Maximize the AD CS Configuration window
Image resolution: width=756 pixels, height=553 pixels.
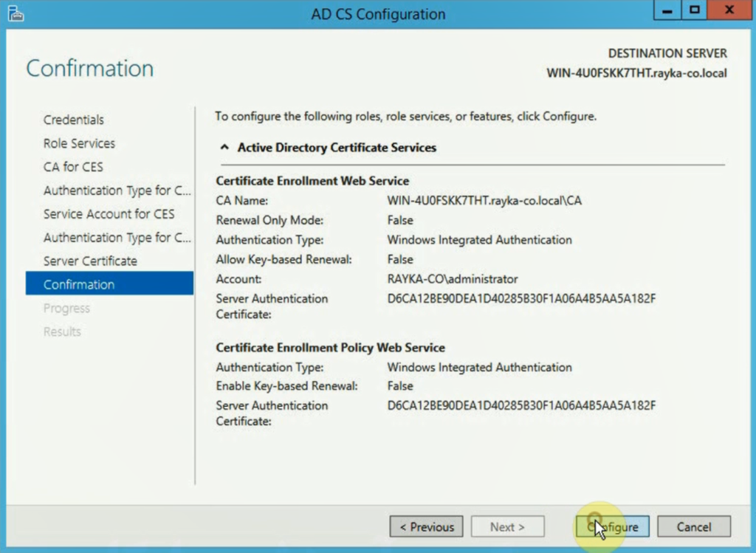click(x=694, y=10)
